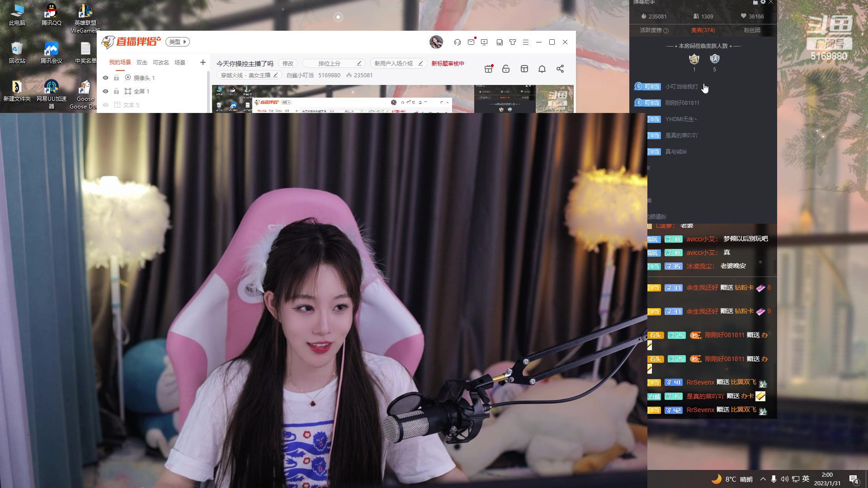
Task: Expand the 类型 dropdown
Action: coord(177,42)
